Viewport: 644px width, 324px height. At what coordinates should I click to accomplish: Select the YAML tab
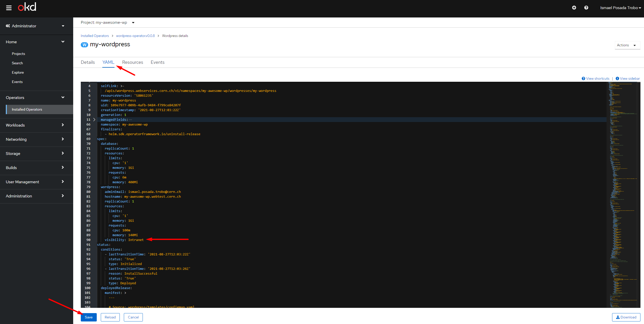point(108,62)
